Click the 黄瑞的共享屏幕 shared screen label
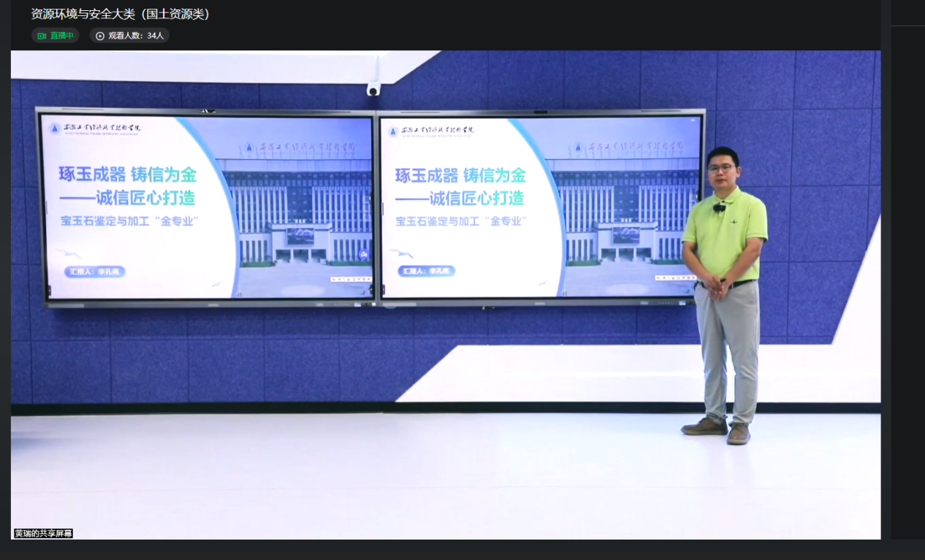Viewport: 925px width, 560px height. [43, 534]
